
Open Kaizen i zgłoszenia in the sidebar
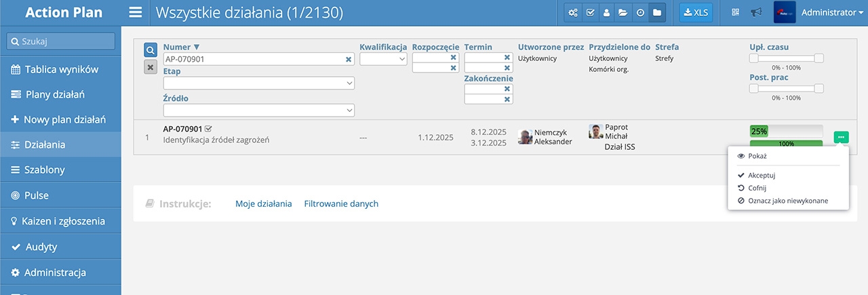61,221
